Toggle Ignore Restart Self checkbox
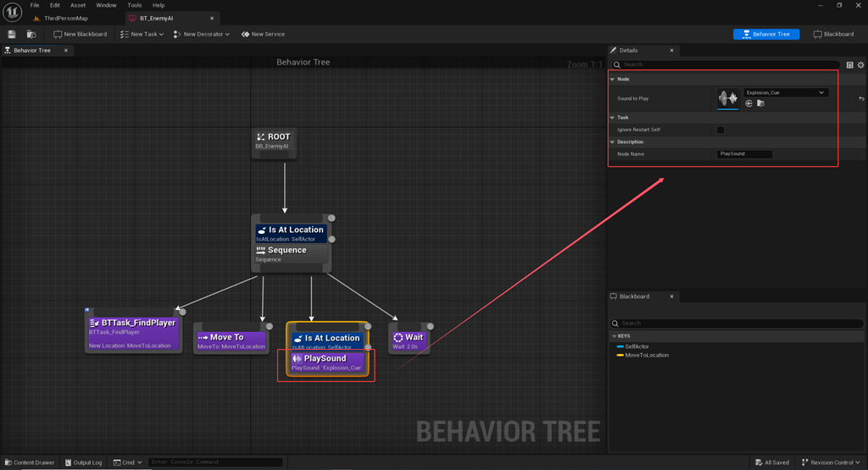Screen dimensions: 868x470 tap(721, 130)
